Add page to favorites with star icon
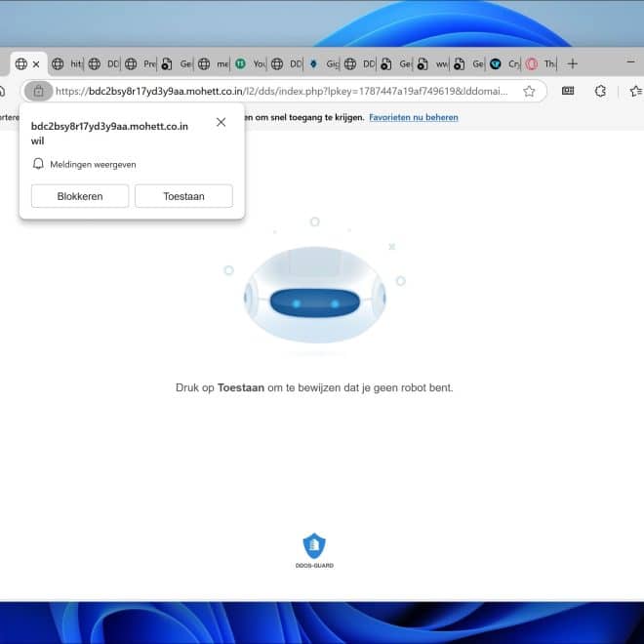This screenshot has width=644, height=644. (x=529, y=91)
